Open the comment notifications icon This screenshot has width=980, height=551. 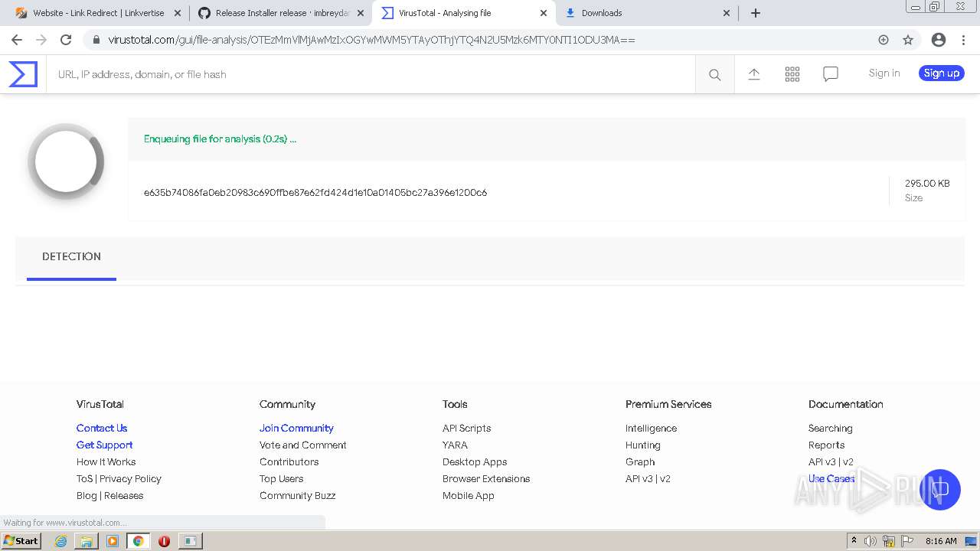(x=831, y=74)
